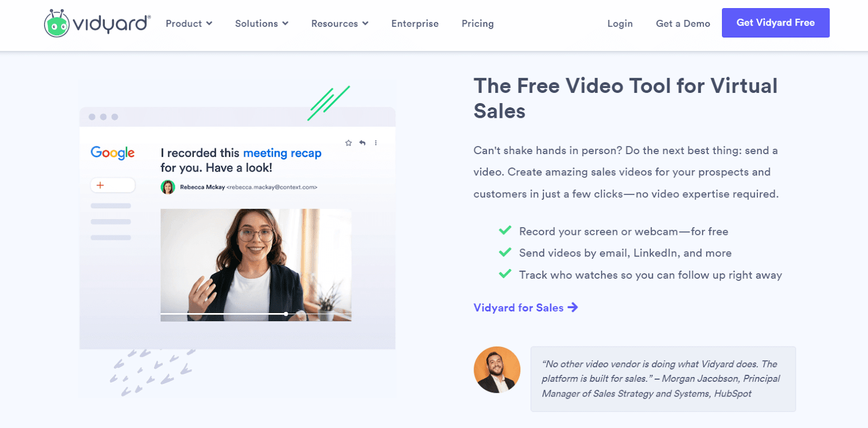Open the email three-dot options menu

375,143
